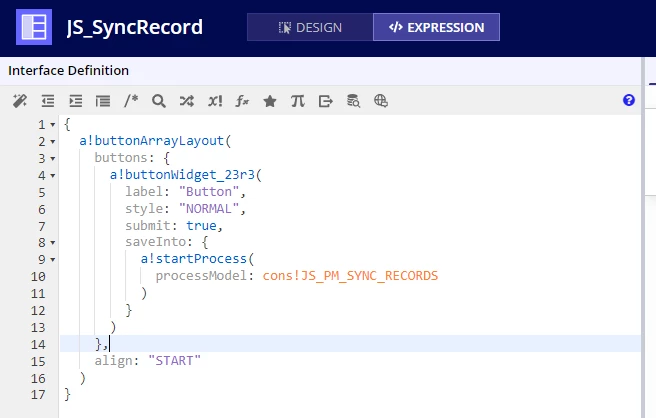The image size is (656, 418).
Task: Switch to DESIGN mode tab
Action: click(x=310, y=27)
